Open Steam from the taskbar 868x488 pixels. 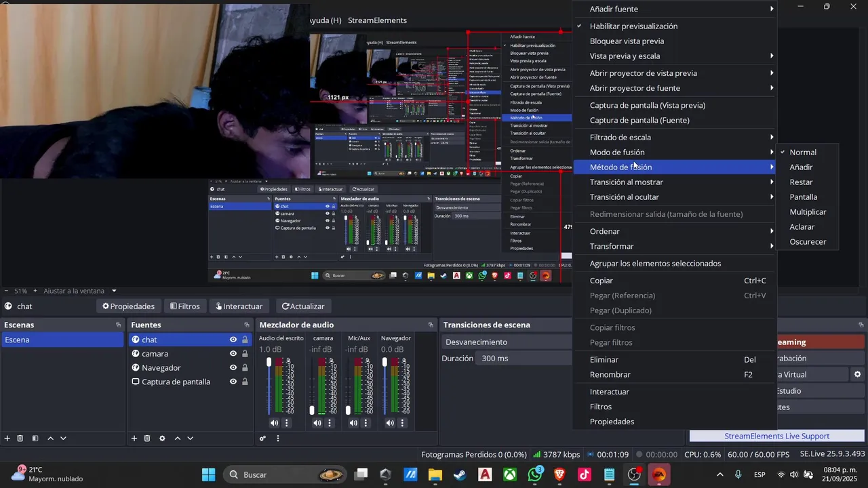tap(460, 474)
